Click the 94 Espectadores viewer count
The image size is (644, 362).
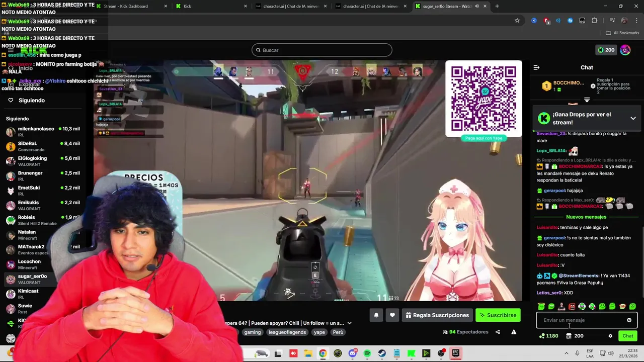point(466,332)
